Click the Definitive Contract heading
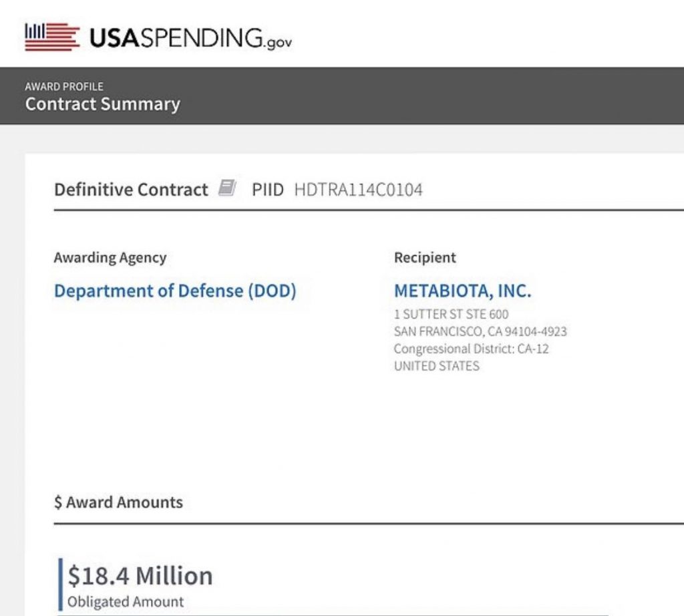The image size is (684, 616). [131, 189]
